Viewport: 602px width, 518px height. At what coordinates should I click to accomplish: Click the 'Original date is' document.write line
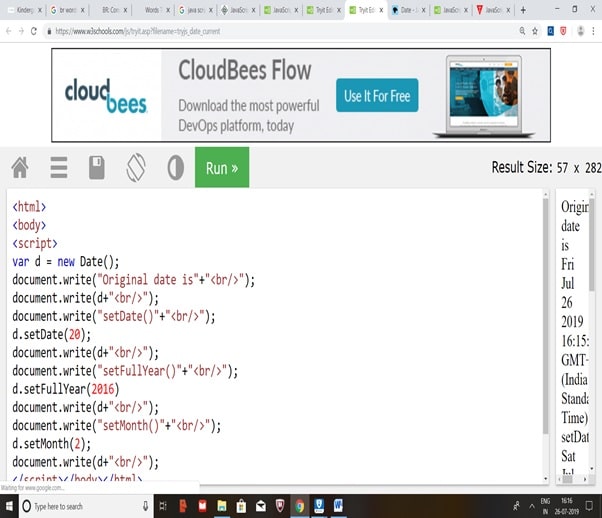point(134,280)
